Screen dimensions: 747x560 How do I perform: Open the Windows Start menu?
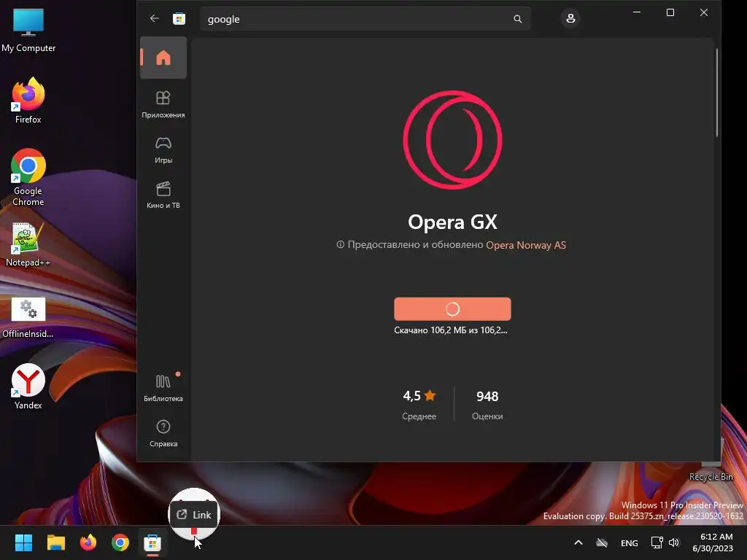coord(23,542)
